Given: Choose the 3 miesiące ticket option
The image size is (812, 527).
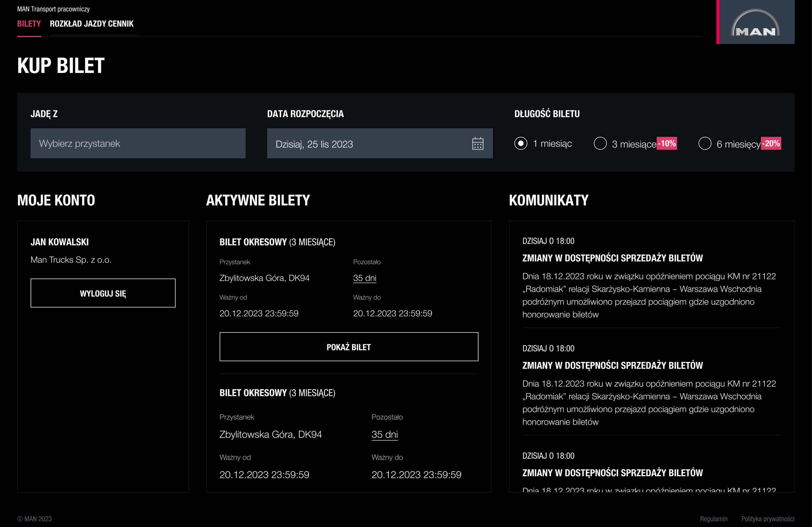Looking at the screenshot, I should tap(625, 144).
